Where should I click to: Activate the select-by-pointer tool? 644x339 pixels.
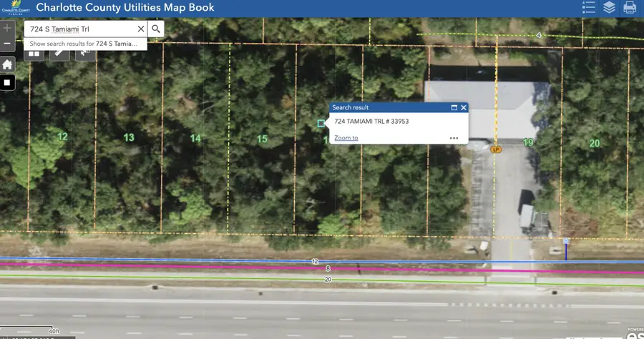click(x=85, y=54)
